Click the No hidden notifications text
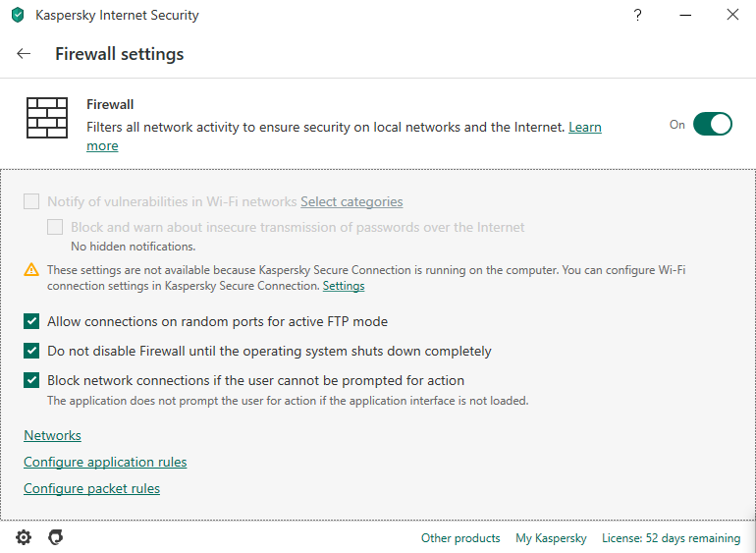 pos(134,247)
